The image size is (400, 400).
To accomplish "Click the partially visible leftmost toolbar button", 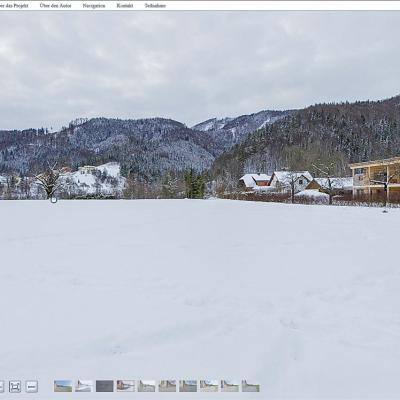I will 1,387.
